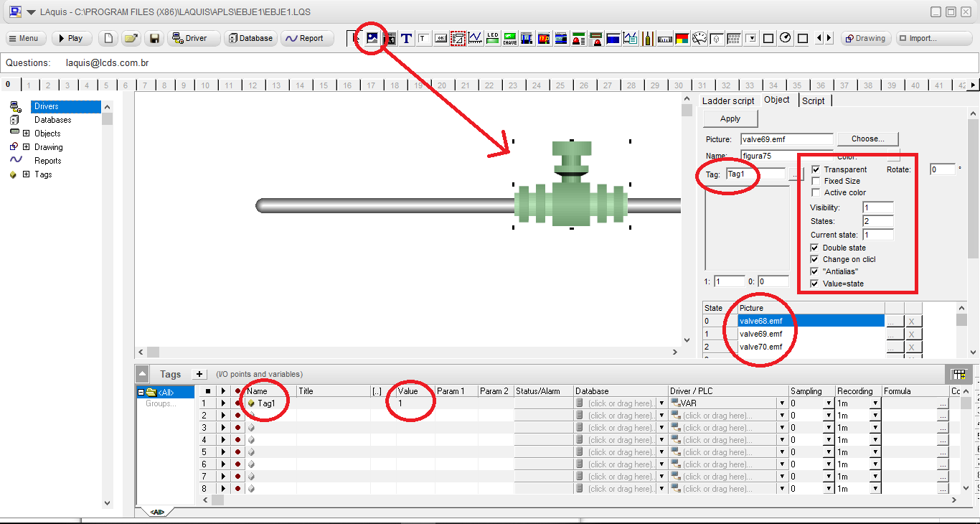Click the State list vertical scrollbar thumb
The image size is (980, 524).
point(962,319)
